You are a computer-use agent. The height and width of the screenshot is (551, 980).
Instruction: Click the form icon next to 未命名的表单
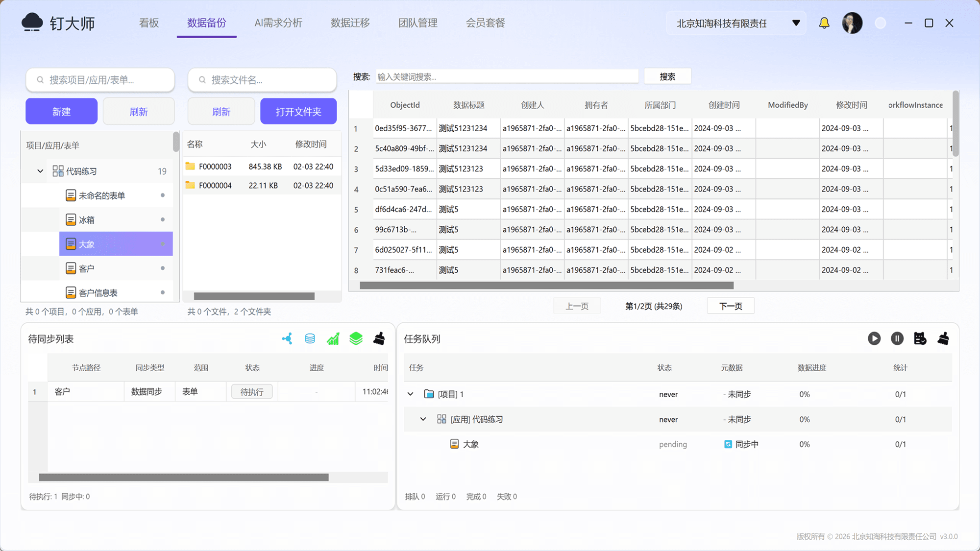pyautogui.click(x=71, y=195)
